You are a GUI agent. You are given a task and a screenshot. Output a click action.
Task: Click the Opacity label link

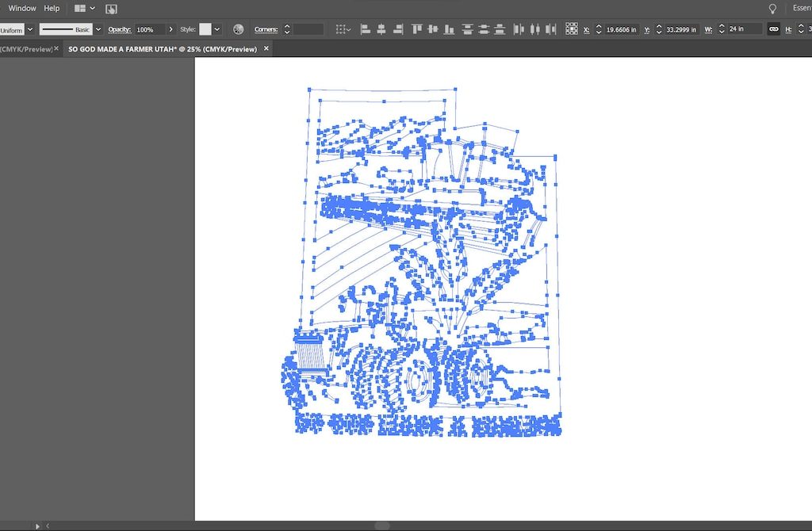119,29
